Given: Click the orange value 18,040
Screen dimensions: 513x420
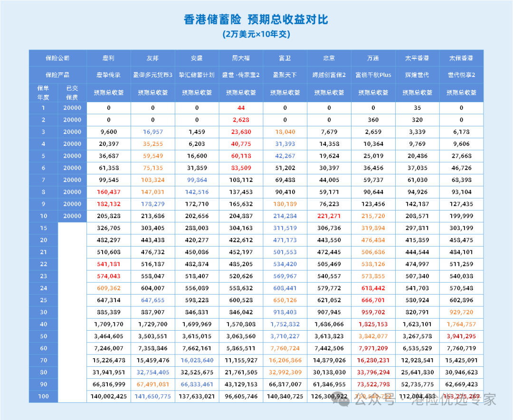Looking at the screenshot, I should [285, 132].
